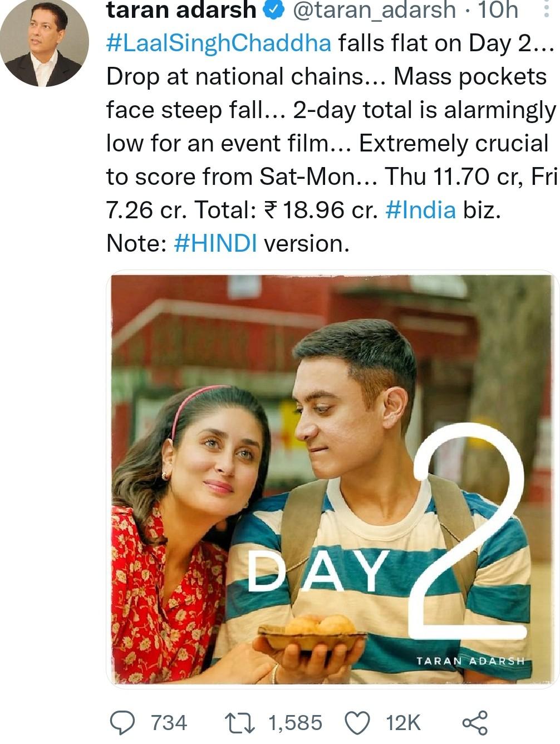560x744 pixels.
Task: Open the attached movie poster image
Action: tap(332, 479)
